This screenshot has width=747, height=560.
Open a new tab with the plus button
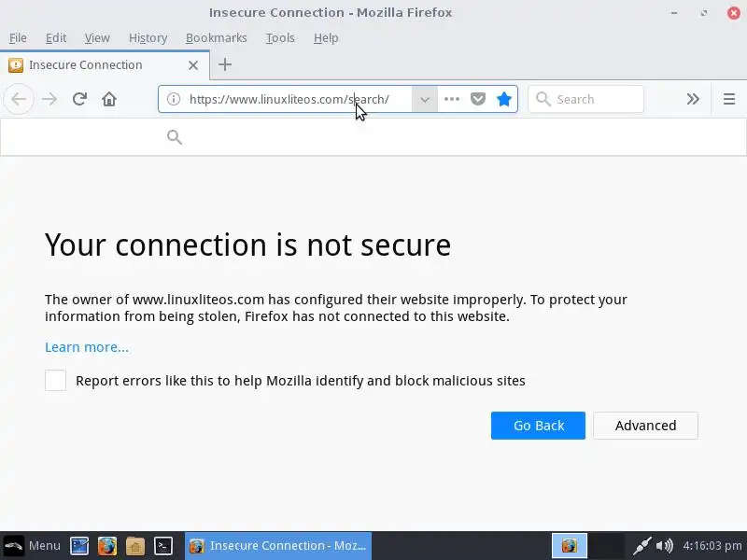[x=225, y=64]
